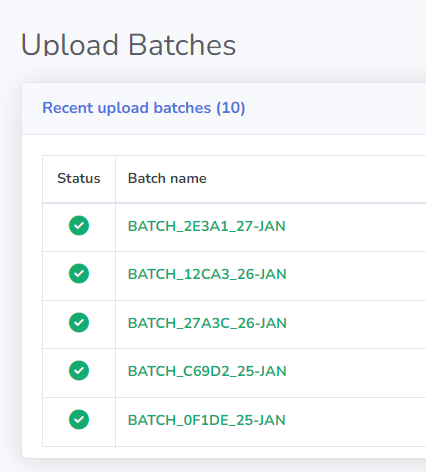
Task: Go to batch BATCH_0F1DE_25-JAN
Action: 207,420
